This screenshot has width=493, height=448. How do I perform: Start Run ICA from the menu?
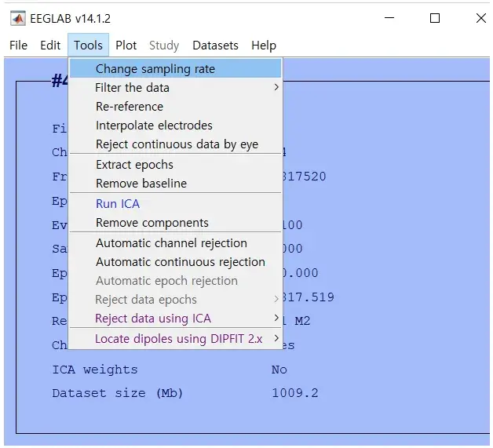tap(118, 204)
